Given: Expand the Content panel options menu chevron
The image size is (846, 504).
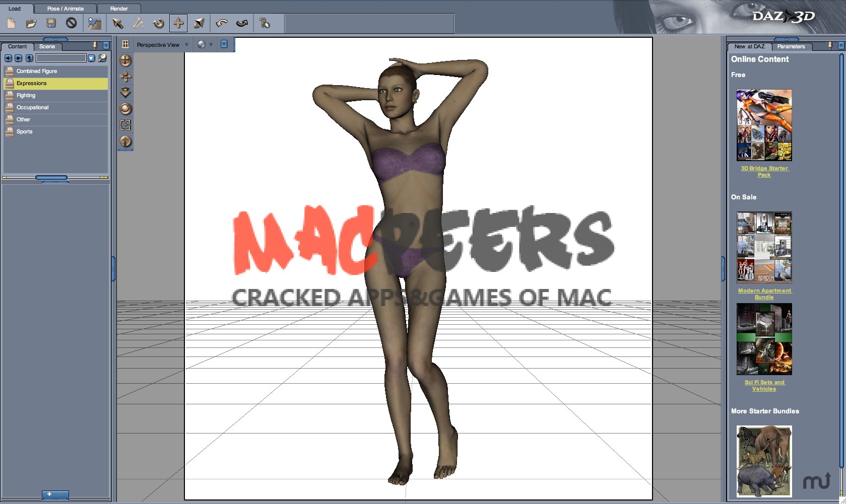Looking at the screenshot, I should (x=106, y=45).
